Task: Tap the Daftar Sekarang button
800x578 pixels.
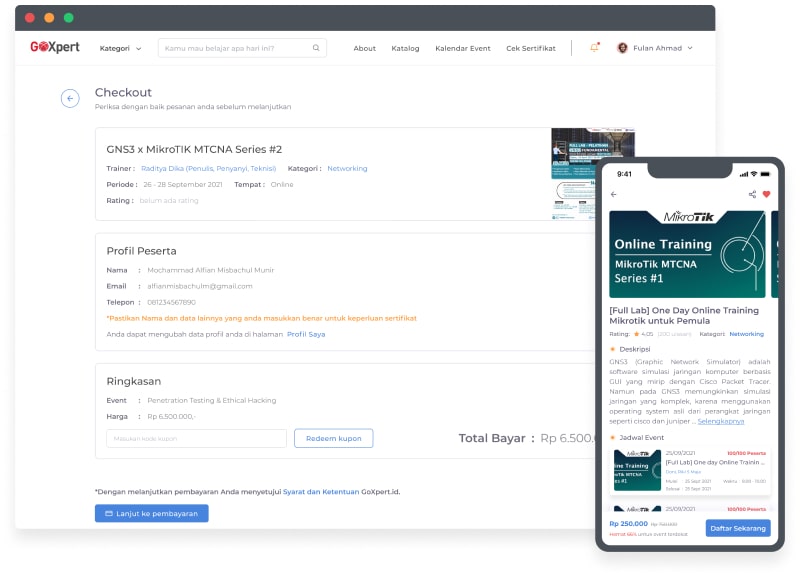Action: pyautogui.click(x=738, y=527)
